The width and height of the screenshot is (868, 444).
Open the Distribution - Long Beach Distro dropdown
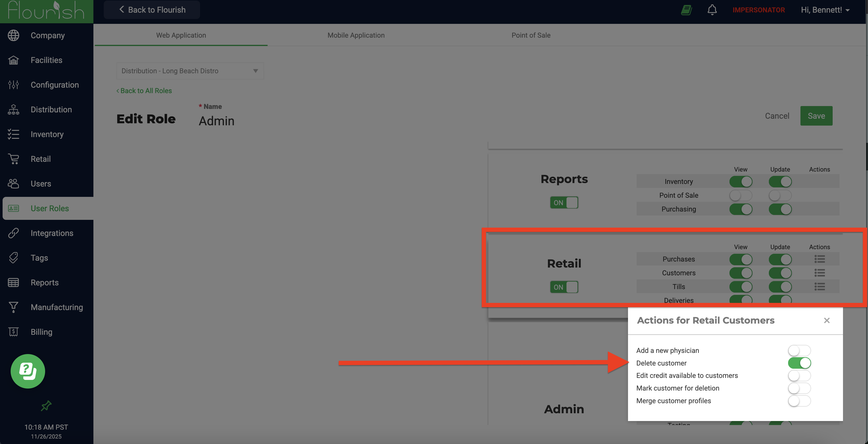(190, 71)
